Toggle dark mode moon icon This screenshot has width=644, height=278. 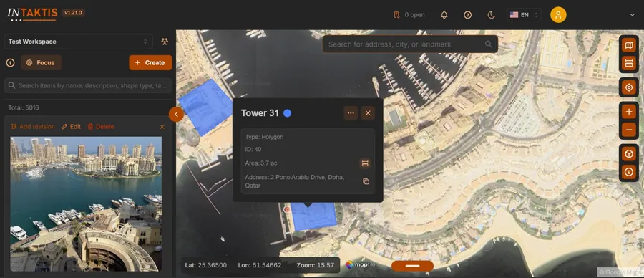(x=491, y=15)
